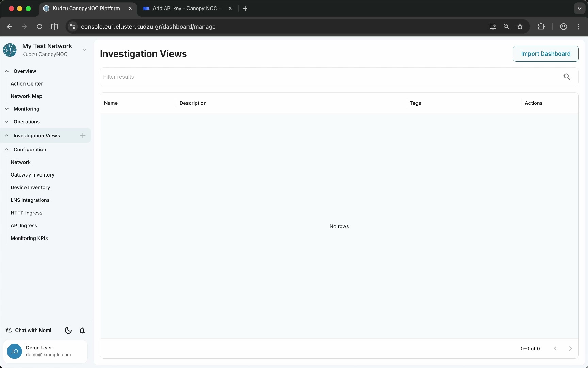
Task: Sort by Description column header
Action: [x=193, y=103]
